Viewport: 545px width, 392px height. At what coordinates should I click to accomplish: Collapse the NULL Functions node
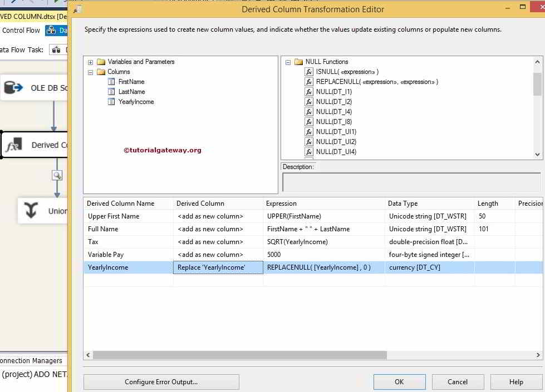point(288,62)
